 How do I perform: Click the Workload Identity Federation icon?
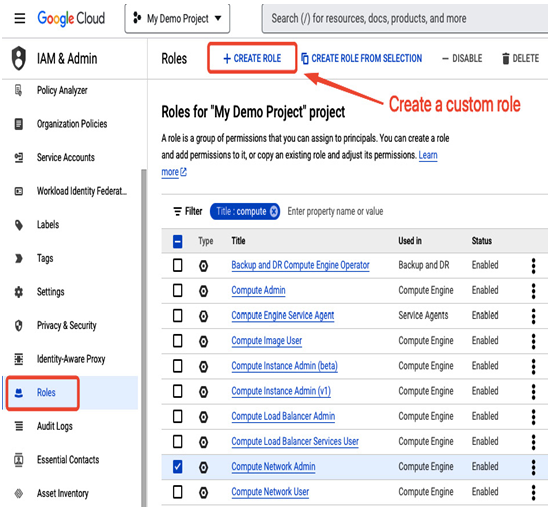(19, 191)
